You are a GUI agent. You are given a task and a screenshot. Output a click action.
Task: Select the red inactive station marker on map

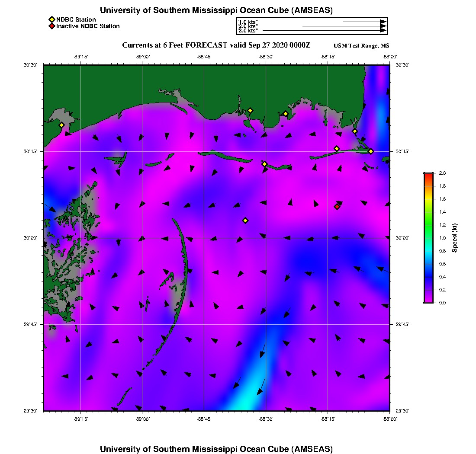pyautogui.click(x=337, y=207)
